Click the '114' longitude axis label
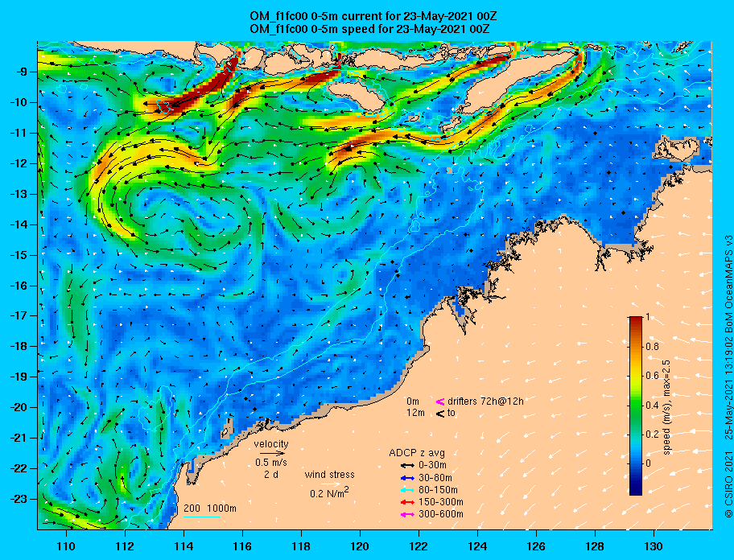 click(x=184, y=546)
